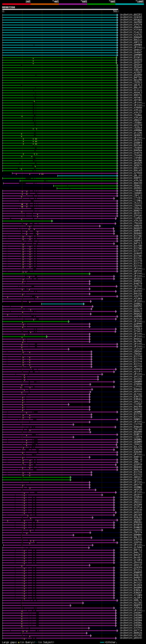Select hit label UniRef100_A7R858
The image size is (146, 644).
tap(131, 108)
